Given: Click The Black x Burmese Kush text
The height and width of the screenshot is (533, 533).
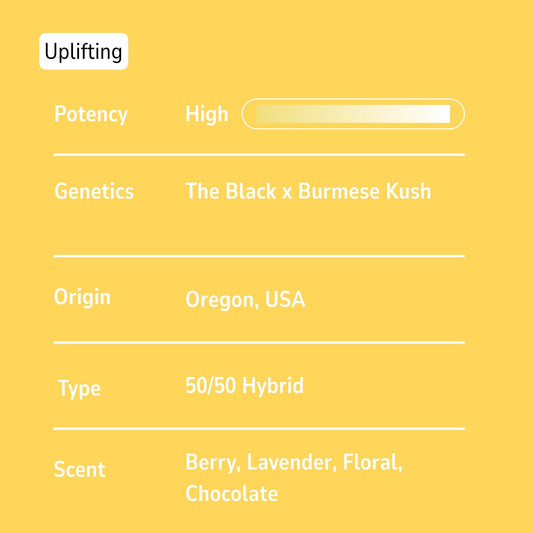Looking at the screenshot, I should (x=308, y=191).
